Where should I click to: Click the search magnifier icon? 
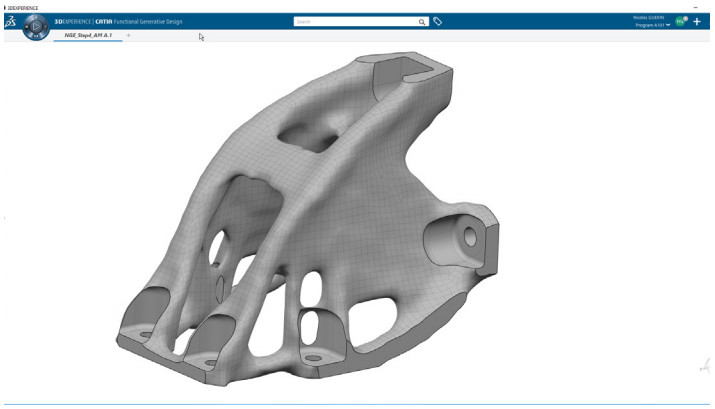click(421, 21)
